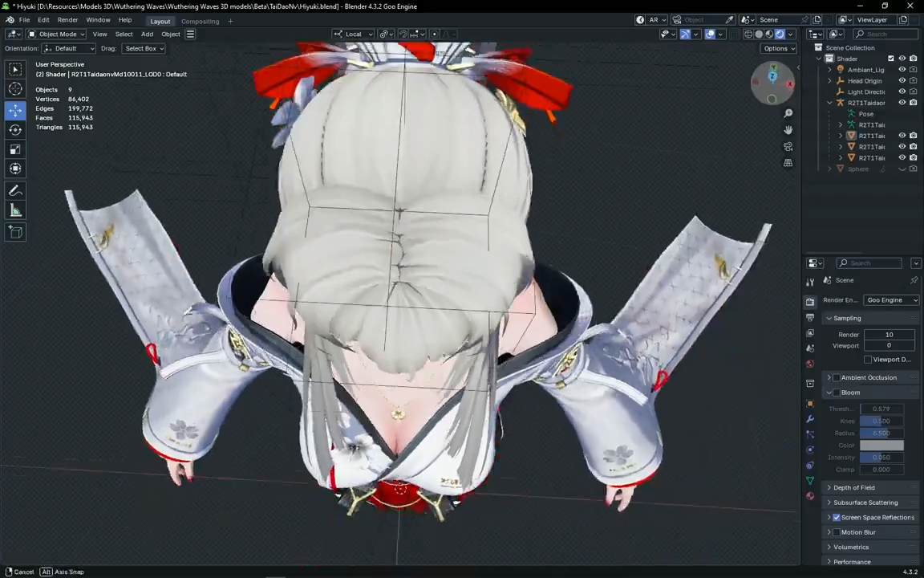924x578 pixels.
Task: Toggle the camera view icon
Action: 788,146
